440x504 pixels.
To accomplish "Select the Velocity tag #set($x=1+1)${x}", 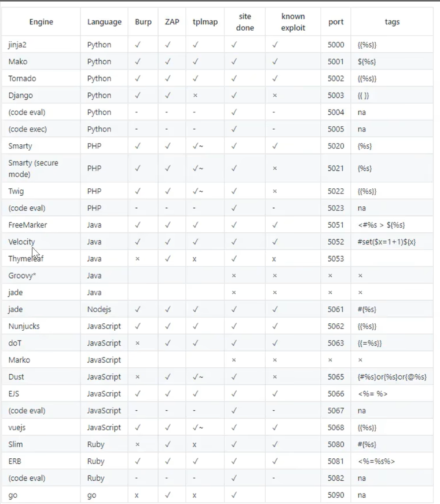I will pos(387,242).
